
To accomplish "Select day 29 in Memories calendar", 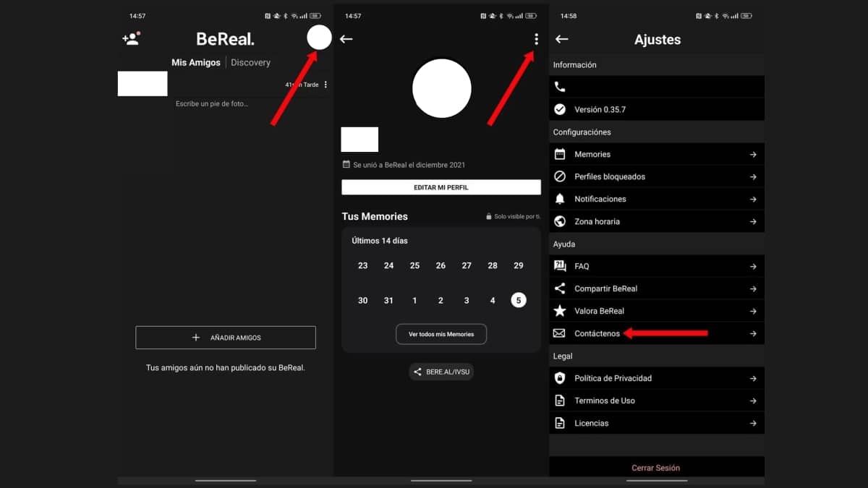I will [x=519, y=265].
